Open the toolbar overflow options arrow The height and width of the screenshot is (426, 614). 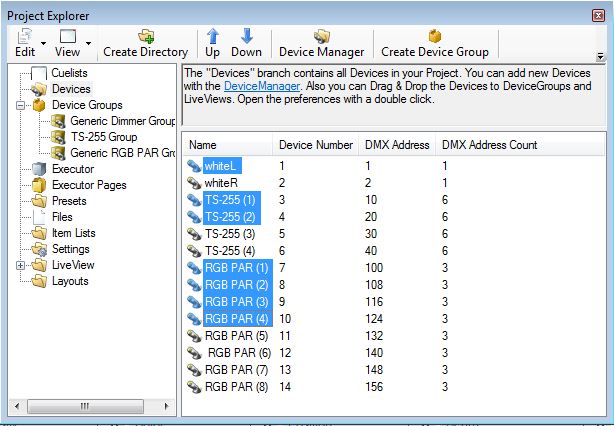point(600,57)
